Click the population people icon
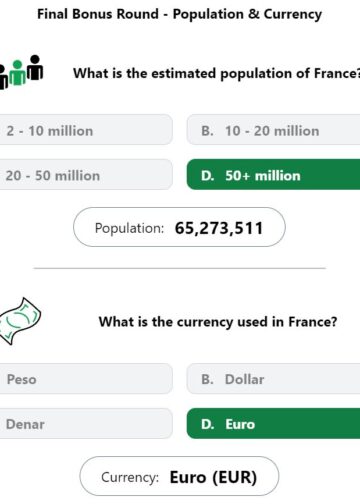 (21, 72)
